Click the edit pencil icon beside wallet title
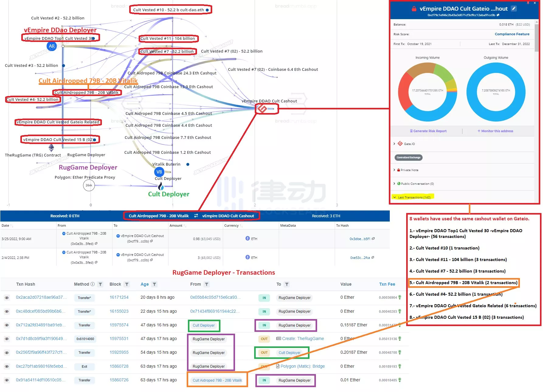 [x=514, y=9]
